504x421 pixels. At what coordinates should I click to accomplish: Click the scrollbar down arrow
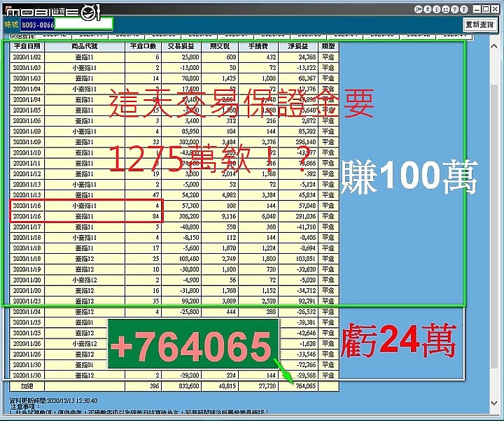pos(494,402)
